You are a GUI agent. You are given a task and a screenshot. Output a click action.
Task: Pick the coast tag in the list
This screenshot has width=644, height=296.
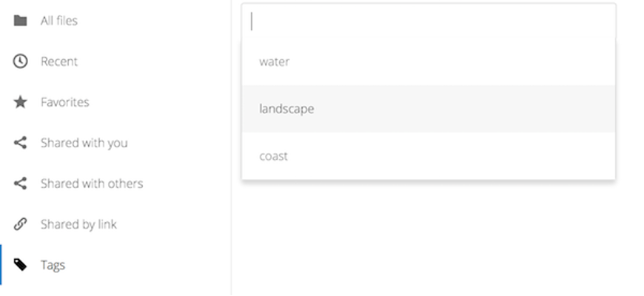pos(274,156)
